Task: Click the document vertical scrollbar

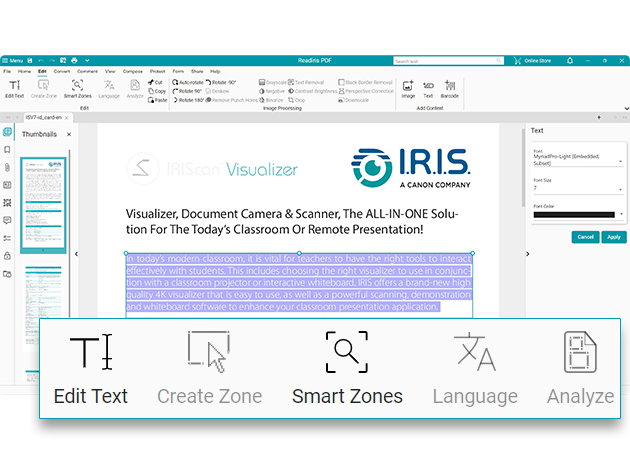Action: [523, 167]
